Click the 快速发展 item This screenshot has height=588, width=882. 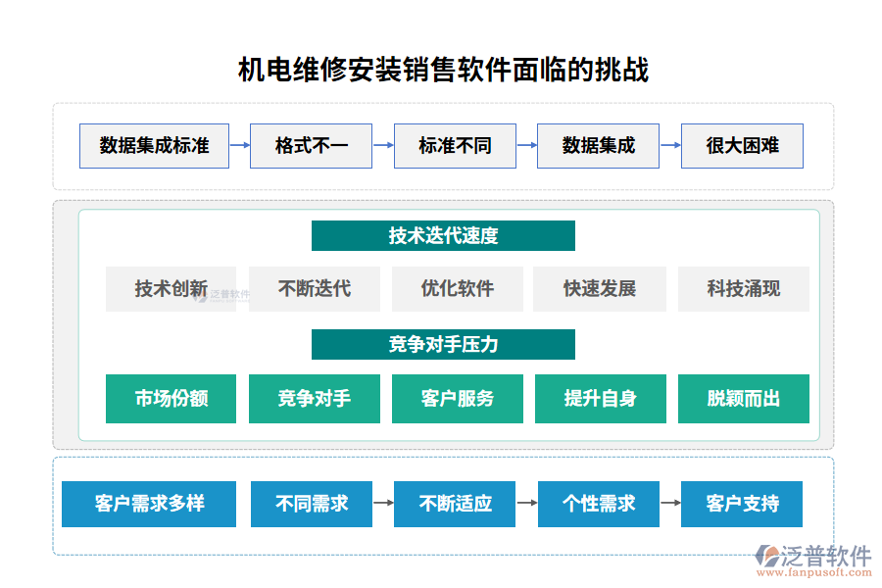tap(600, 288)
